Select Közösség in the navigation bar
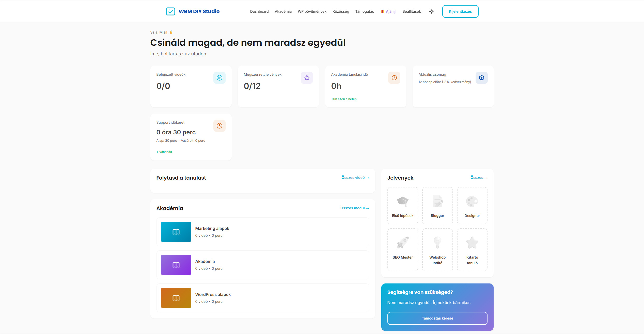644x334 pixels. click(341, 11)
